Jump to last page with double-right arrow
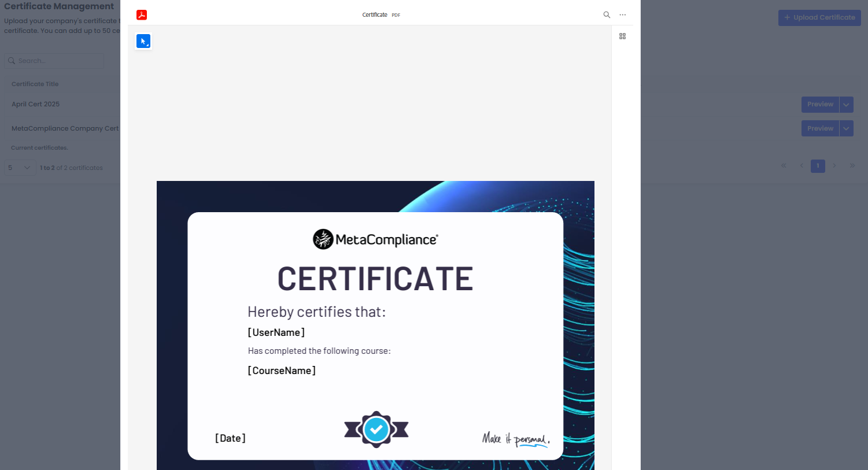This screenshot has width=868, height=470. point(852,166)
